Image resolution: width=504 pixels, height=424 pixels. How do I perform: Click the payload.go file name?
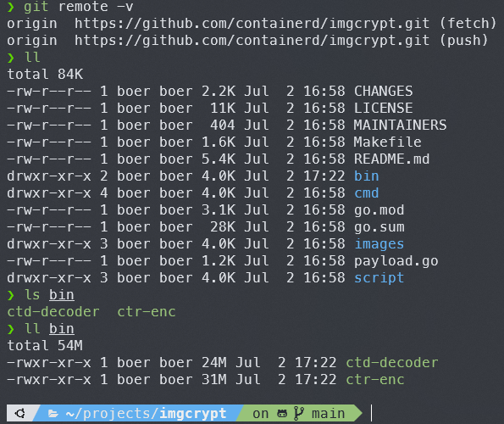coord(396,261)
